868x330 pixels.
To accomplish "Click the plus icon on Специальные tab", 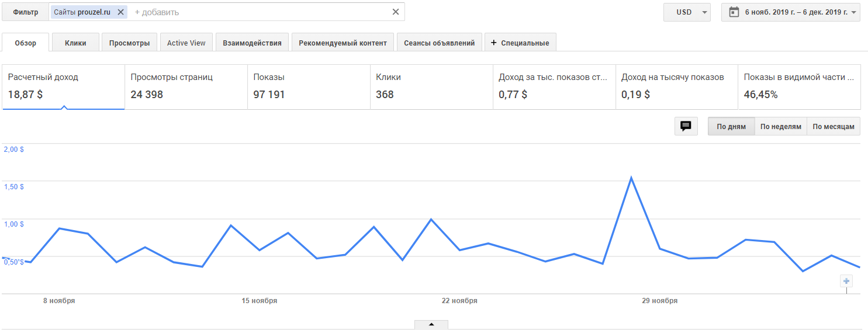I will tap(493, 43).
